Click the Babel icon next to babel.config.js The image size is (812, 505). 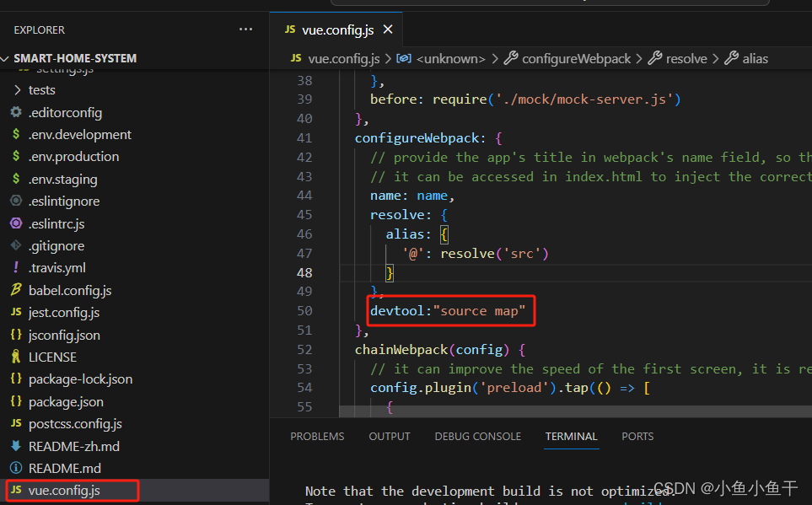point(16,289)
